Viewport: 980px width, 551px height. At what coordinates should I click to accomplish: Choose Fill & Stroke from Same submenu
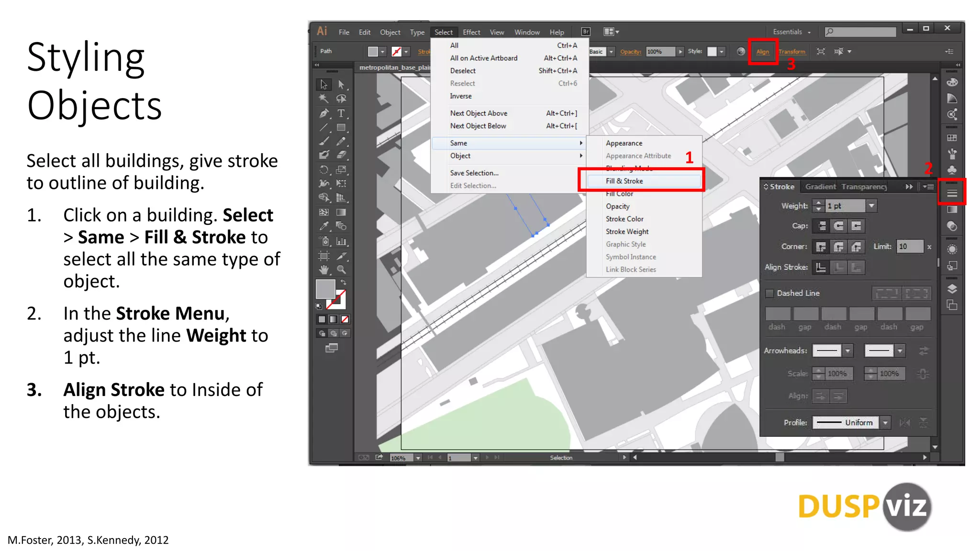tap(644, 181)
